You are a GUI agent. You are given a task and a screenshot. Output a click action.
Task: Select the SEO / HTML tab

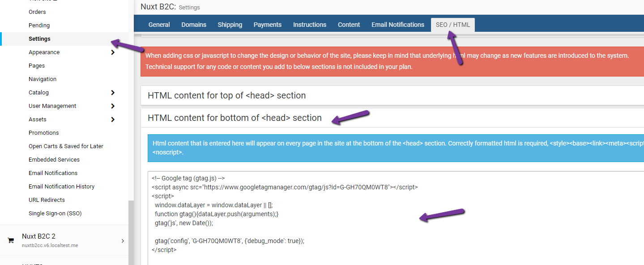(x=453, y=25)
